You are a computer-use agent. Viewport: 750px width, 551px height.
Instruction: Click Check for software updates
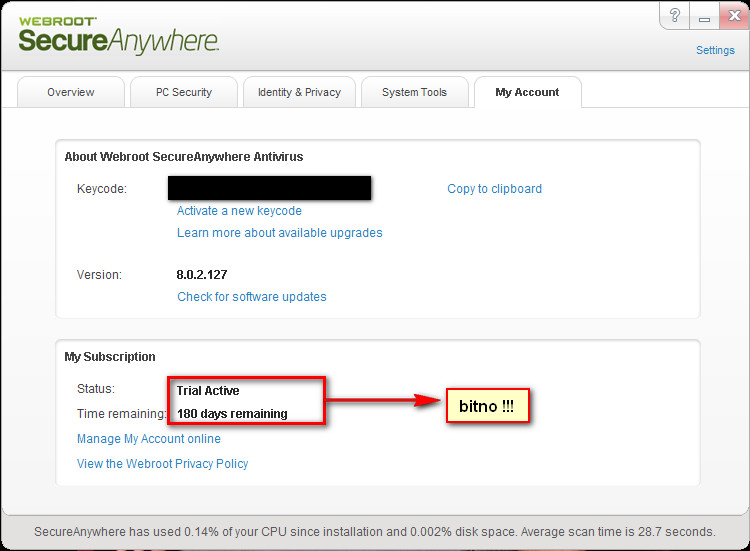(x=252, y=297)
